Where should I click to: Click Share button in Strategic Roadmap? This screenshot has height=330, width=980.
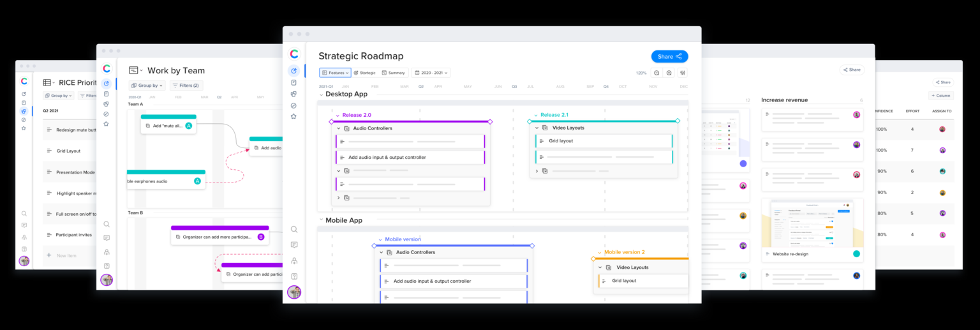(669, 56)
